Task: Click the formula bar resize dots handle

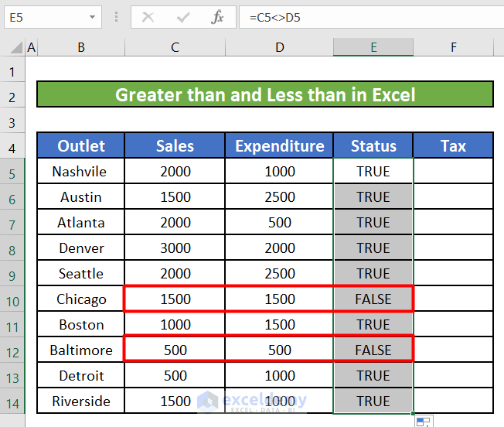Action: (117, 17)
